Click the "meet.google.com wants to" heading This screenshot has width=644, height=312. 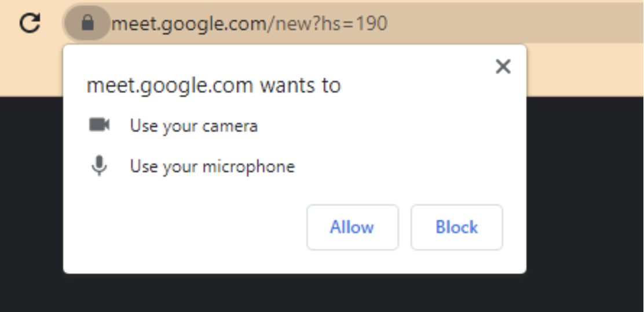click(213, 86)
